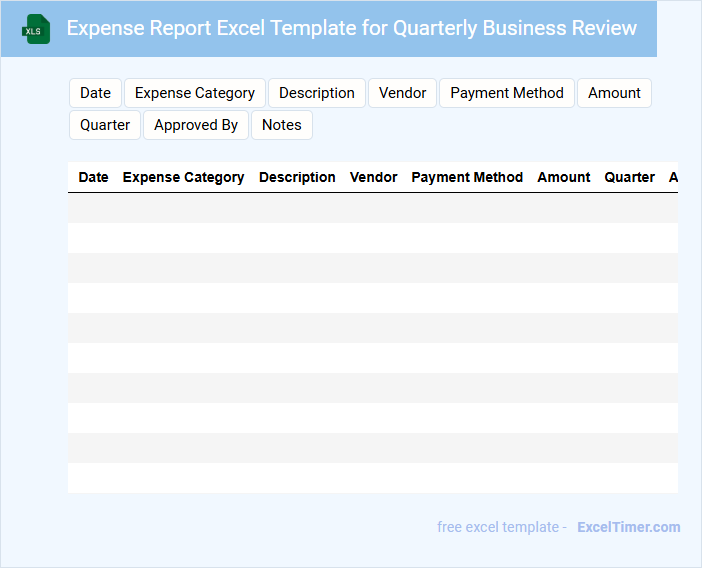Click the Payment Method tag button
Screen dimensions: 702x568
507,93
